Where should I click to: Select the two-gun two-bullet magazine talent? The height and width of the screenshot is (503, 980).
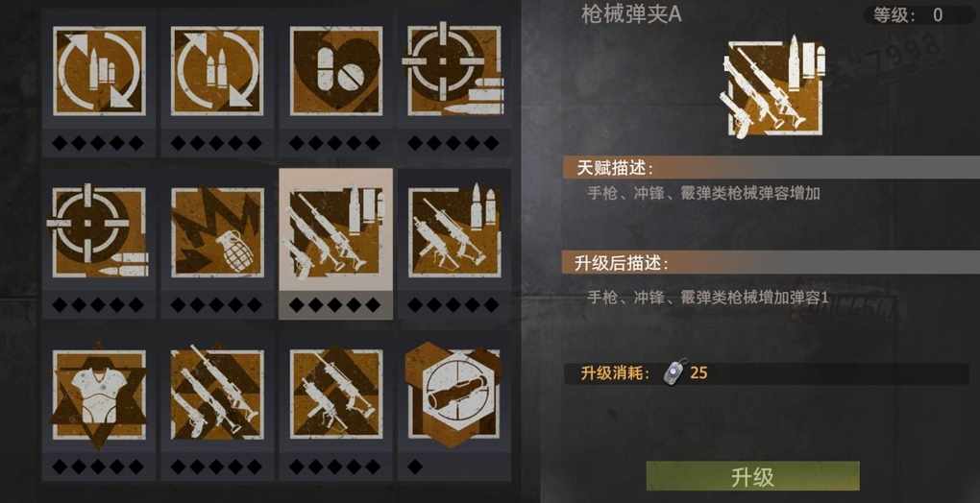454,232
